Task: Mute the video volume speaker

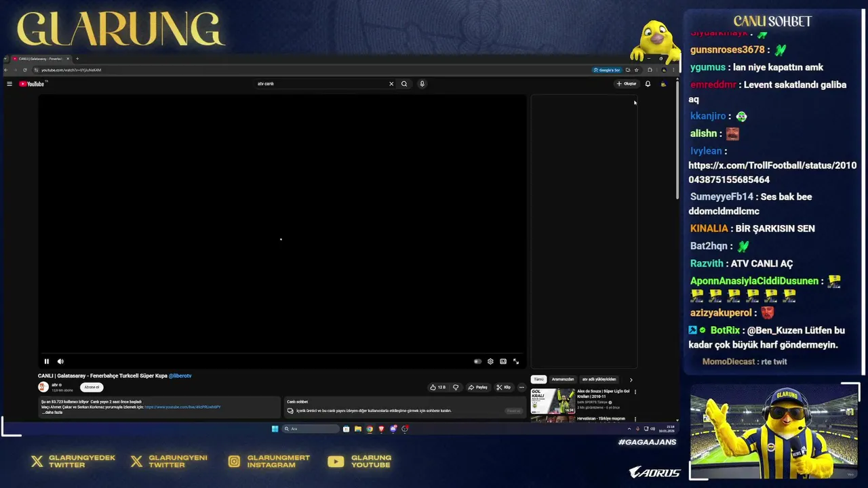Action: pos(60,361)
